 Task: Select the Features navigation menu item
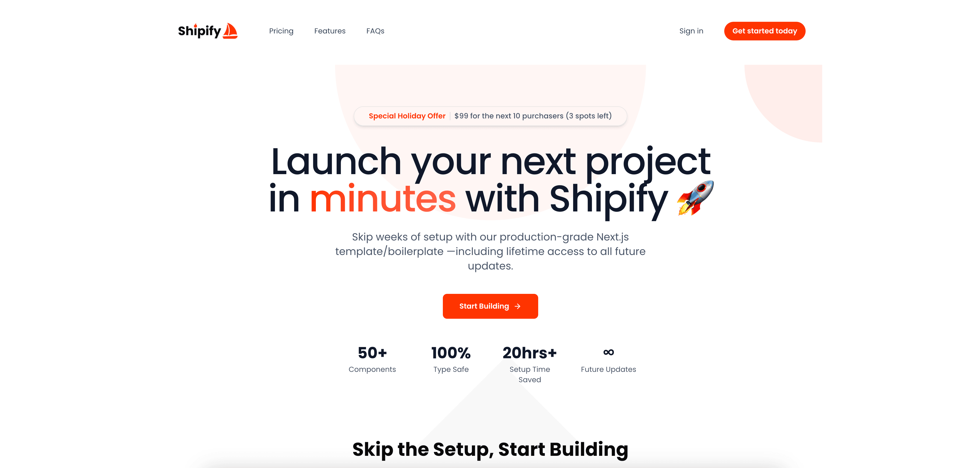(x=329, y=31)
